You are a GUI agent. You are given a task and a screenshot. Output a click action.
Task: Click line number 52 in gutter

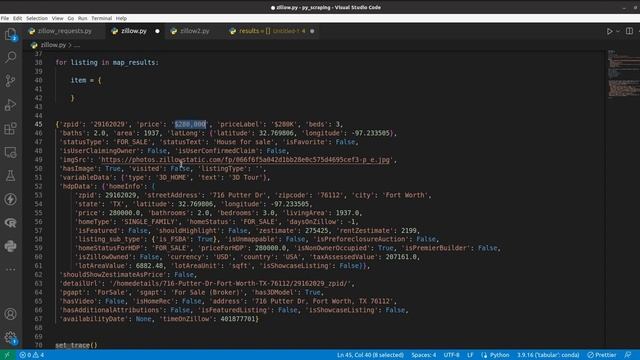38,186
